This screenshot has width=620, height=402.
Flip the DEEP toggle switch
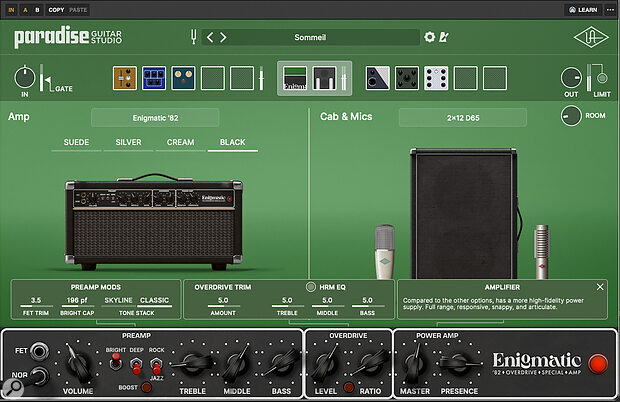click(136, 364)
